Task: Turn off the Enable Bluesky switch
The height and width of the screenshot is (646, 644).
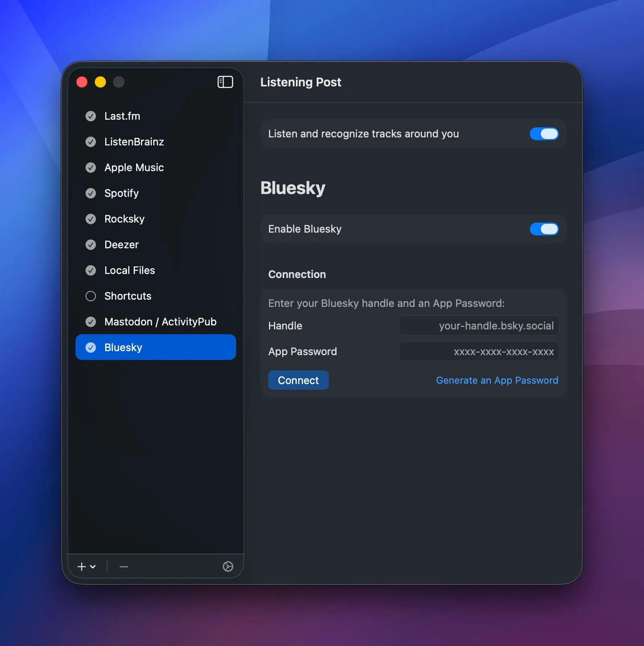Action: [544, 229]
